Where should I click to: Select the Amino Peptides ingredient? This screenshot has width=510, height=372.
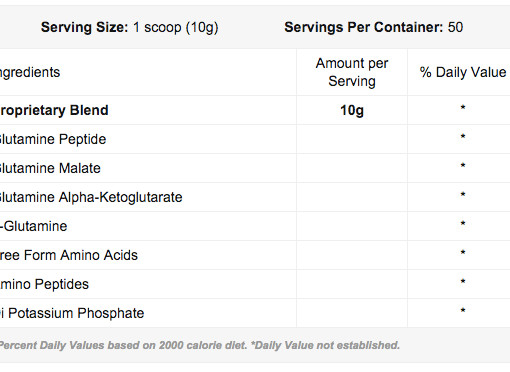pyautogui.click(x=44, y=284)
